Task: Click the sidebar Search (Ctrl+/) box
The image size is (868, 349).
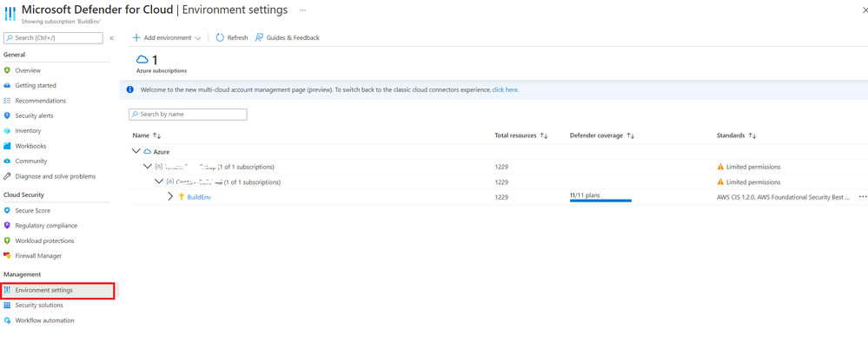Action: 53,37
